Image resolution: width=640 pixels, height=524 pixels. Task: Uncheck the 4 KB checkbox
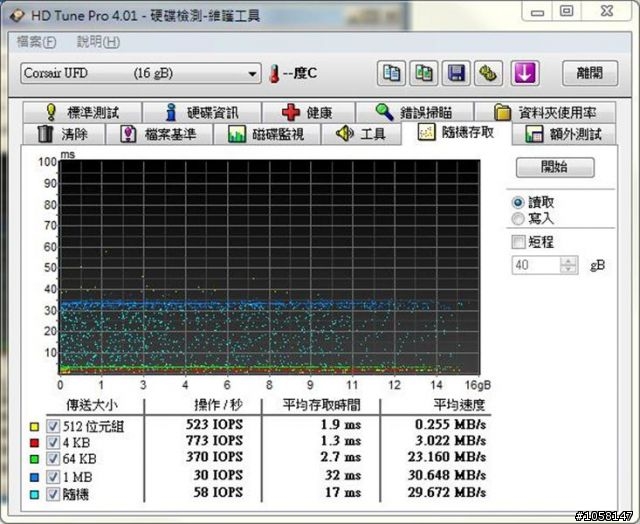click(53, 442)
